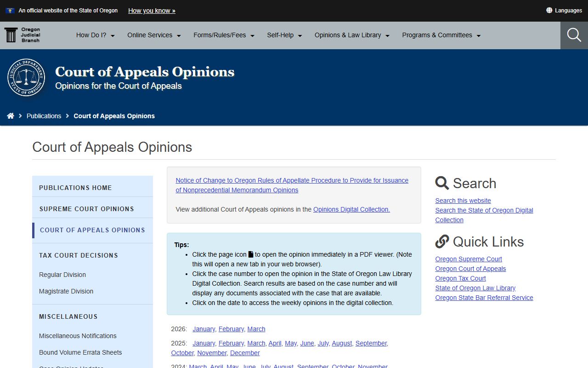Select Tax Court Decisions in sidebar
Screen dimensions: 588x368
pos(92,255)
